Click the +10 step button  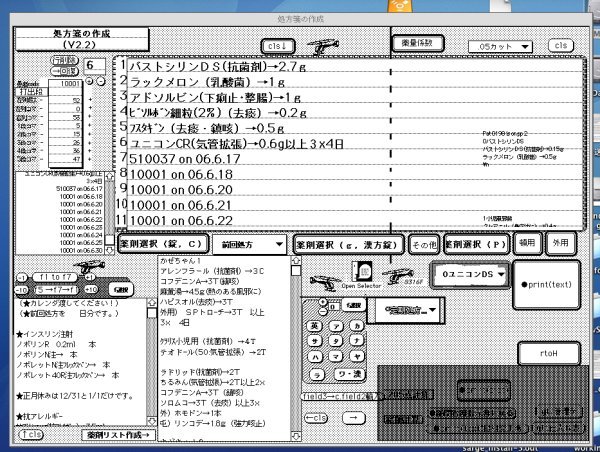pyautogui.click(x=91, y=289)
